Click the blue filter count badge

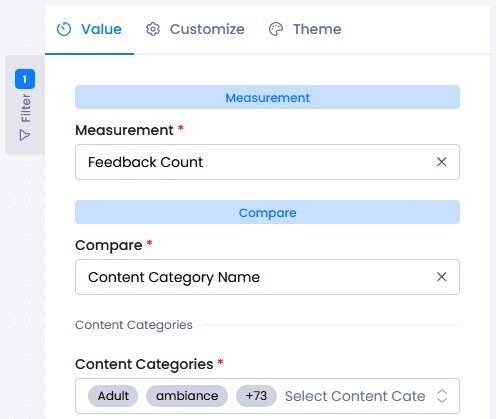[25, 79]
